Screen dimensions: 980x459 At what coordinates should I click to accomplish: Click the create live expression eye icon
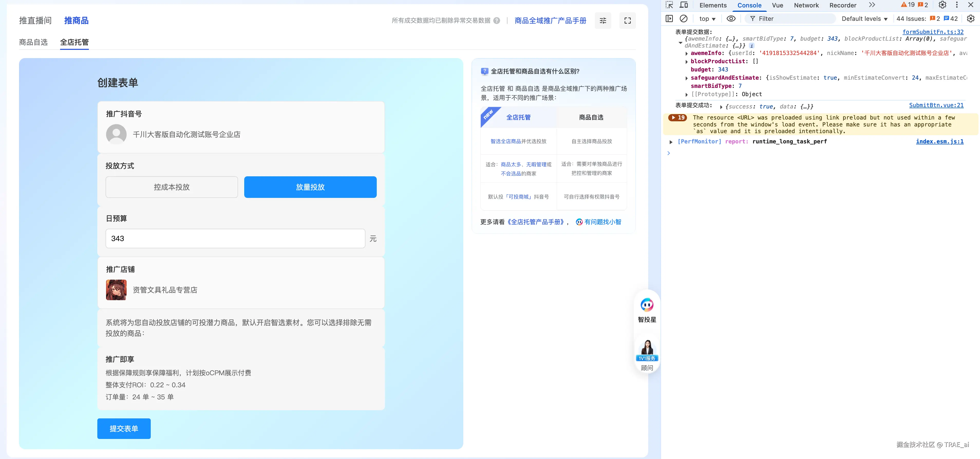pyautogui.click(x=731, y=19)
